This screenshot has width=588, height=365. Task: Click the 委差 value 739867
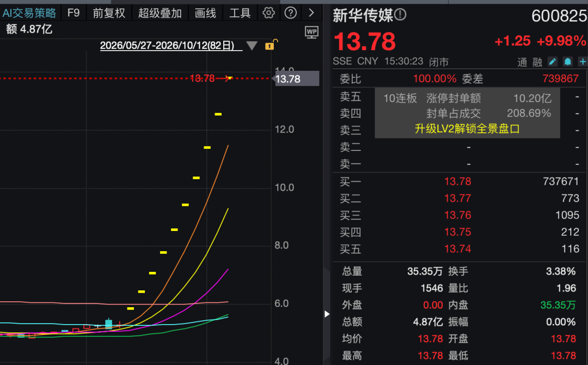point(561,79)
